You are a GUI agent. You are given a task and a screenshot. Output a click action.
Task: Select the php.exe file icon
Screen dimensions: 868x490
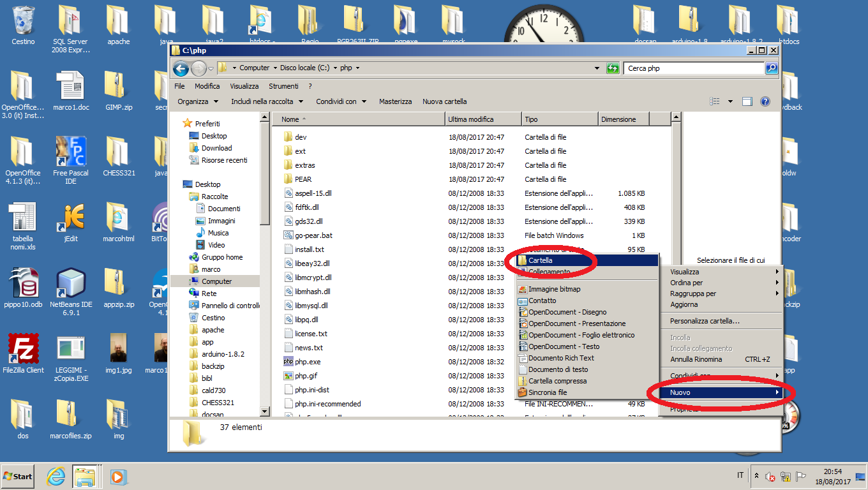[x=288, y=362]
